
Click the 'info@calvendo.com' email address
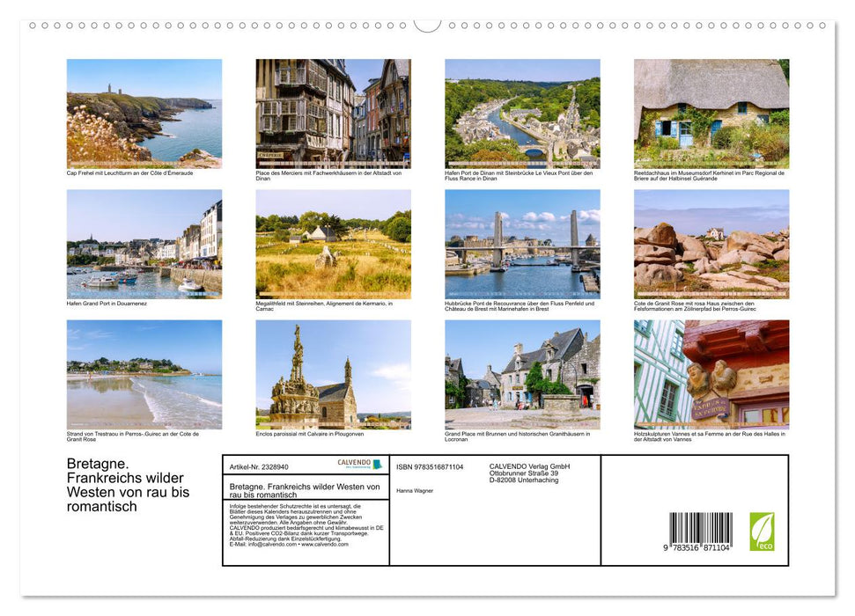[272, 545]
